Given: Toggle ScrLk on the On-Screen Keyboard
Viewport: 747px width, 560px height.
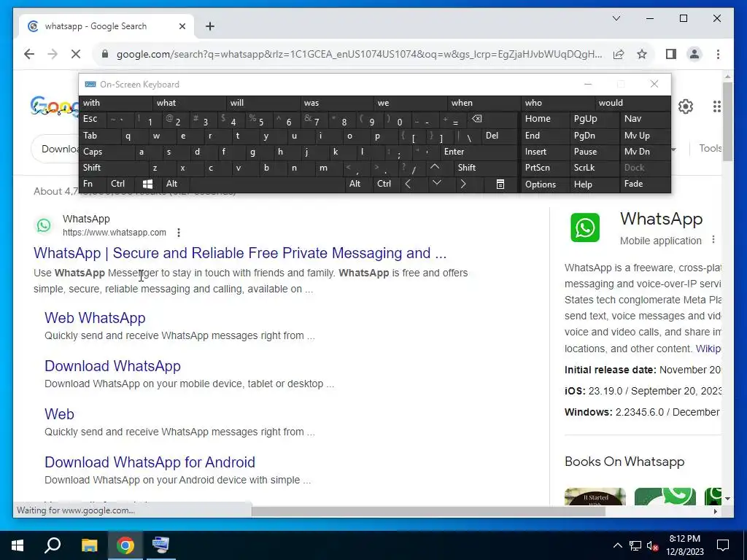Looking at the screenshot, I should (x=594, y=168).
